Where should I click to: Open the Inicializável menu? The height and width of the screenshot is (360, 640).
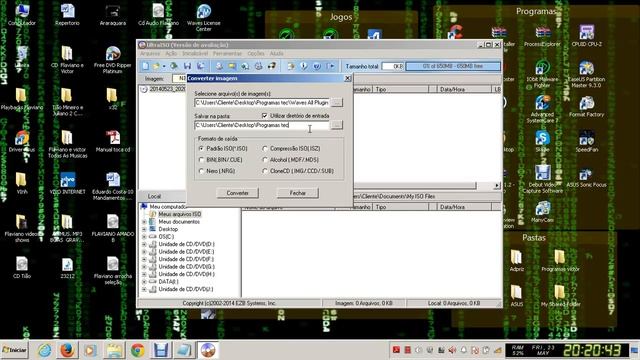pos(195,53)
